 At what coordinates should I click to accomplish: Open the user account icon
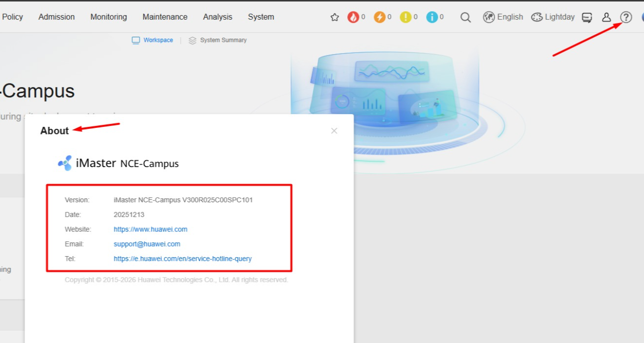(x=606, y=17)
